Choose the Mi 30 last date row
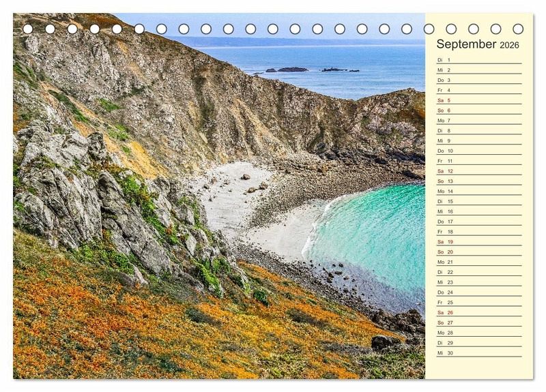 coord(478,353)
